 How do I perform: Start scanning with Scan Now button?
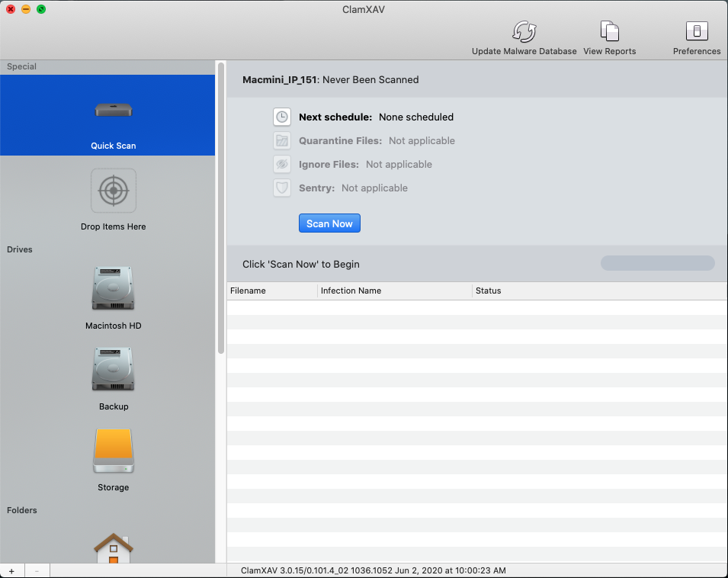(x=329, y=223)
